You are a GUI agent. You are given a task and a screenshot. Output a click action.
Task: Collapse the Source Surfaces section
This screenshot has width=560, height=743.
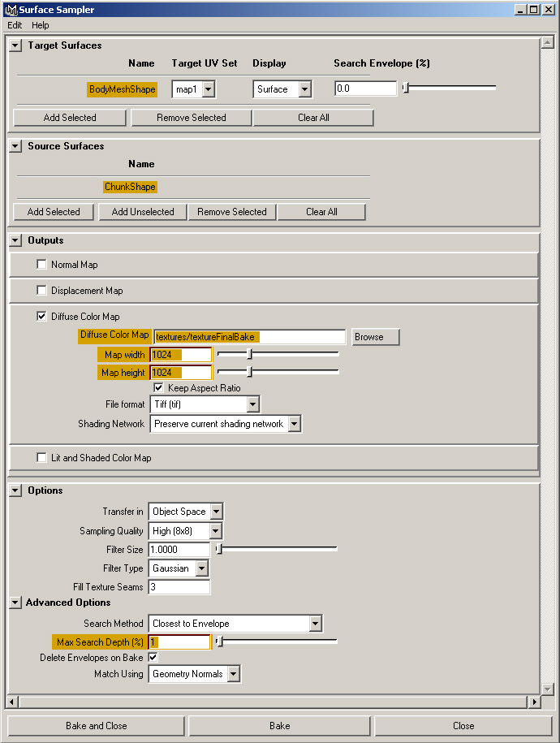click(15, 146)
